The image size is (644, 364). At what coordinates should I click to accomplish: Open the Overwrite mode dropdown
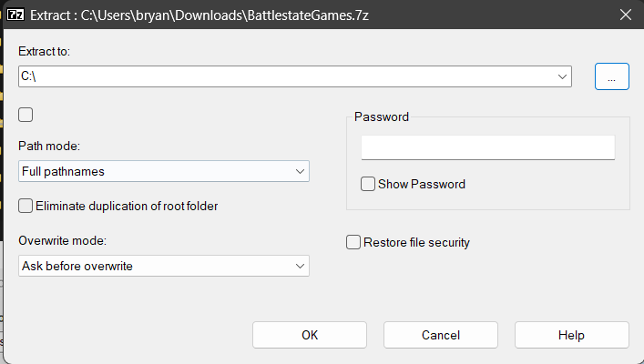tap(163, 266)
